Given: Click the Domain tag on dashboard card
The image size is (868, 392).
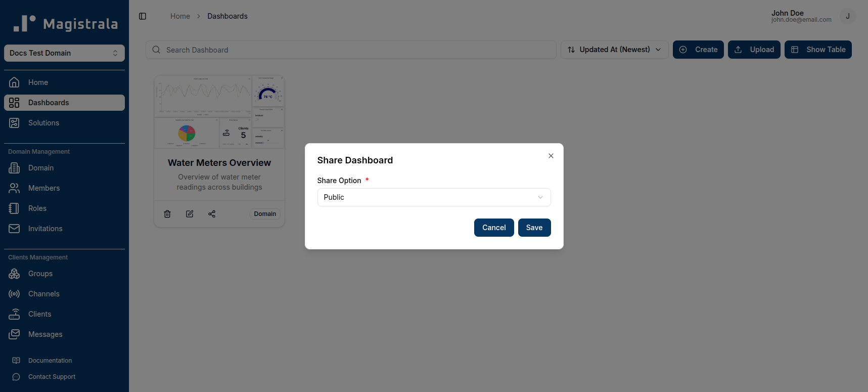Looking at the screenshot, I should [x=265, y=214].
